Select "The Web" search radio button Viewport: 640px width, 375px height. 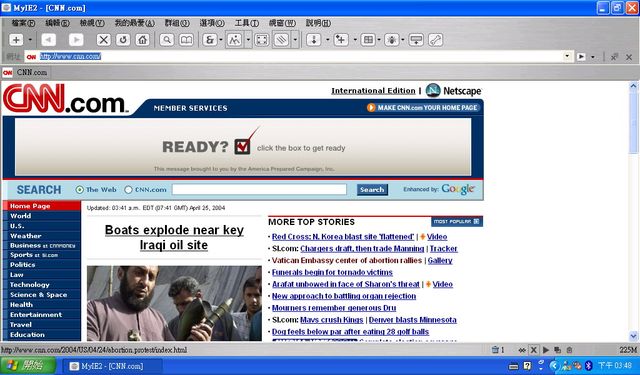point(80,190)
